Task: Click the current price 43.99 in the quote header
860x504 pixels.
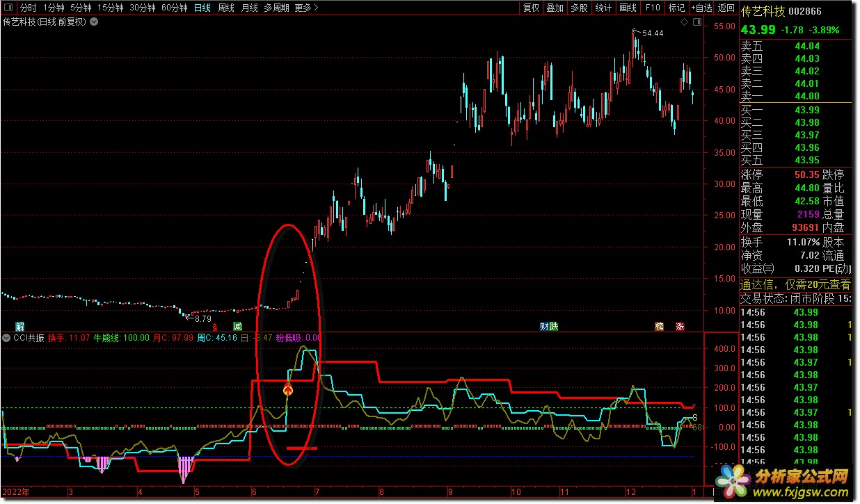Action: click(758, 30)
